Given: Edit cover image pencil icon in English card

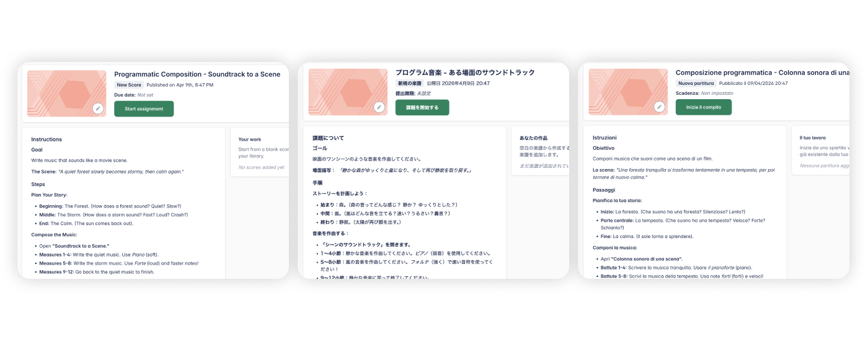Looking at the screenshot, I should pyautogui.click(x=98, y=108).
